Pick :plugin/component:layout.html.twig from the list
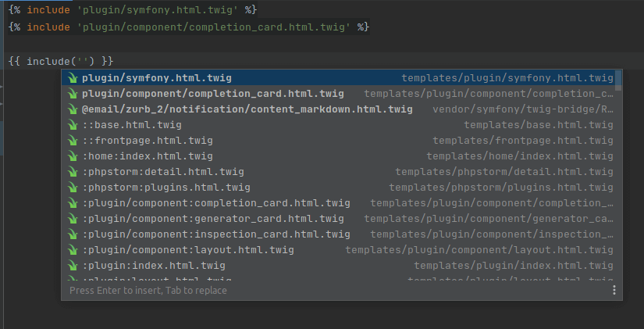 click(x=187, y=250)
